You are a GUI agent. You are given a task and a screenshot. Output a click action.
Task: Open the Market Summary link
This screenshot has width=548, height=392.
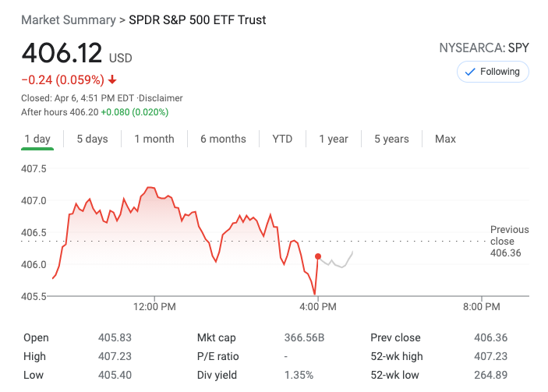[67, 19]
